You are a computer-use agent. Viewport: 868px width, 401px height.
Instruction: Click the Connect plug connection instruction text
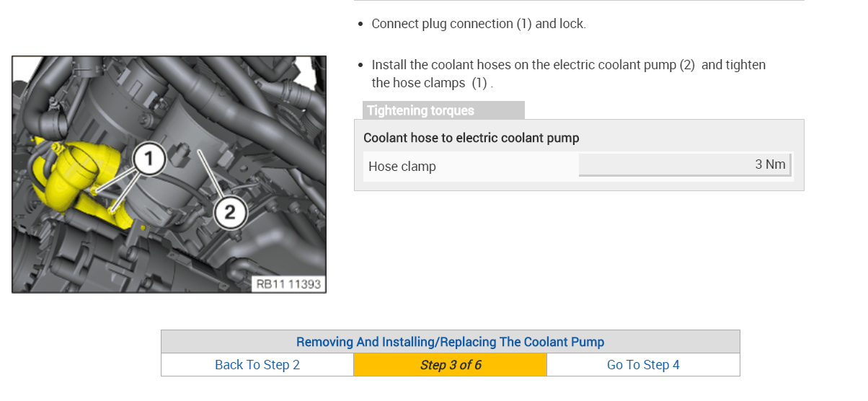tap(479, 24)
